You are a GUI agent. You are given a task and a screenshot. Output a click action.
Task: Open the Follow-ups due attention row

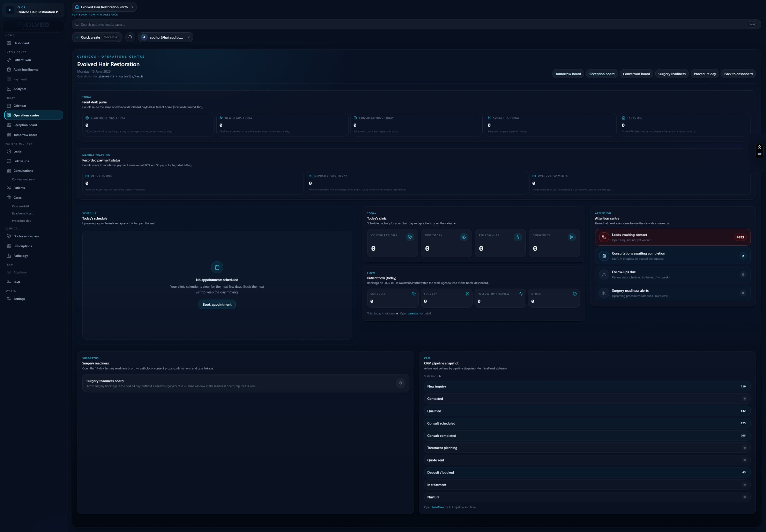pos(673,275)
